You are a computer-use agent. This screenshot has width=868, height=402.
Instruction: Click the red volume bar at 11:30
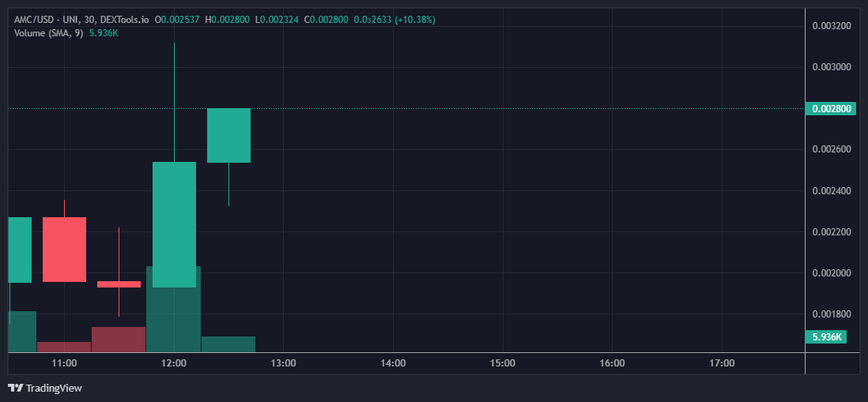point(119,340)
